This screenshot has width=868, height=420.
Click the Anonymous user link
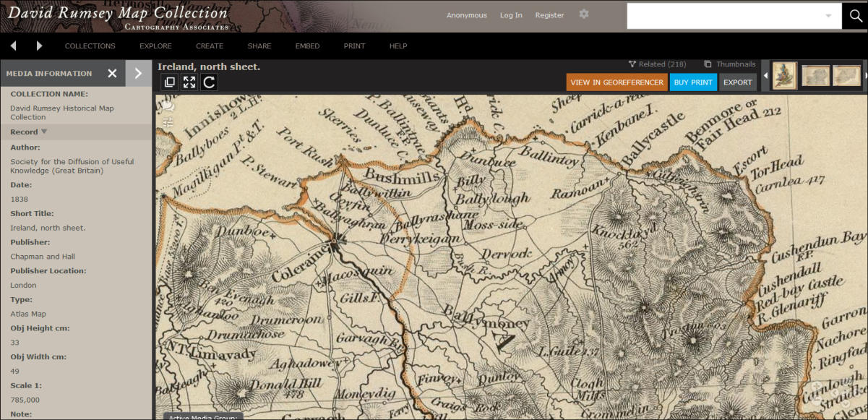pos(467,15)
